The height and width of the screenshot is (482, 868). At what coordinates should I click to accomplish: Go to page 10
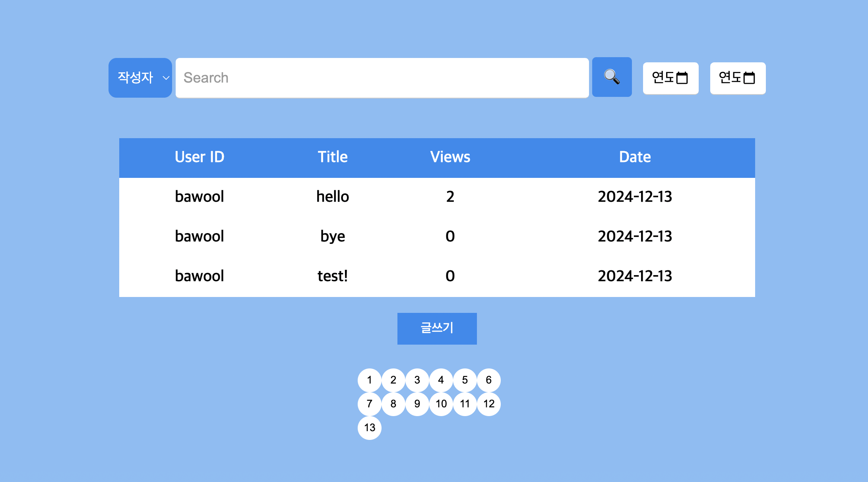pos(441,404)
